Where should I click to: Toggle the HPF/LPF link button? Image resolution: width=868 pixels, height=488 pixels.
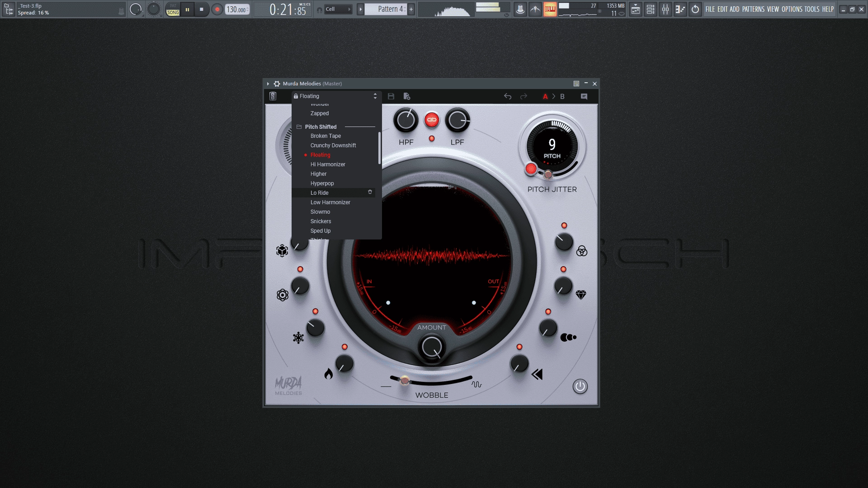point(432,120)
